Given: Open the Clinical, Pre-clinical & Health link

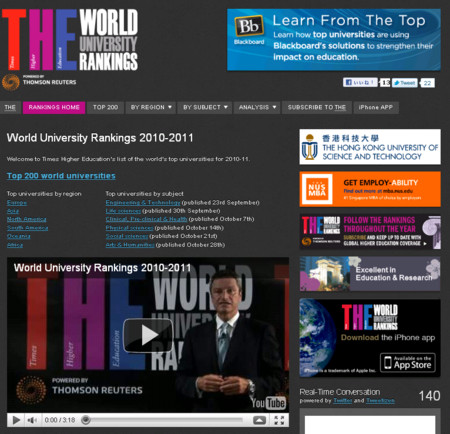Looking at the screenshot, I should coord(146,219).
